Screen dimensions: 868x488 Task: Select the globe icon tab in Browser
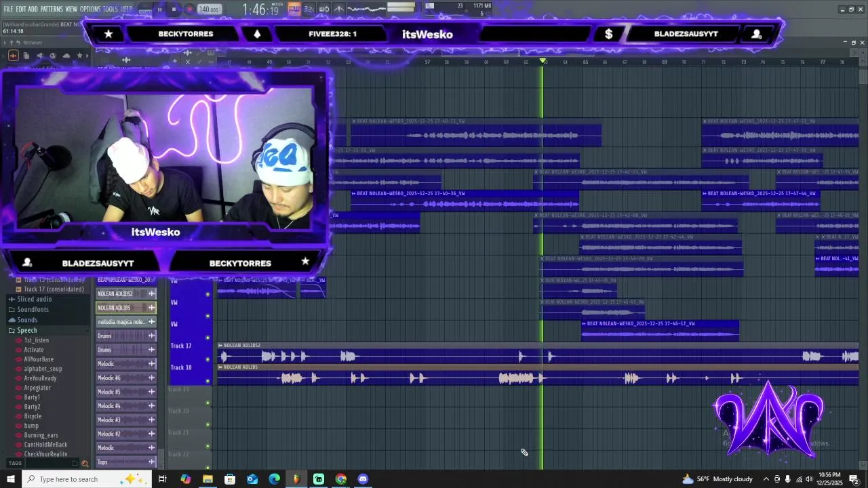tap(53, 56)
